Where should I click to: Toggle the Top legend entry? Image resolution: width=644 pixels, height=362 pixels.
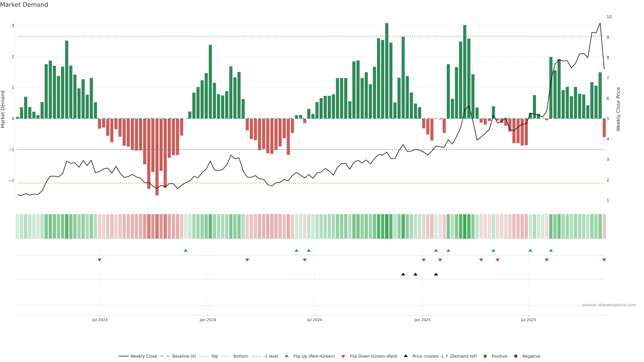pyautogui.click(x=214, y=356)
